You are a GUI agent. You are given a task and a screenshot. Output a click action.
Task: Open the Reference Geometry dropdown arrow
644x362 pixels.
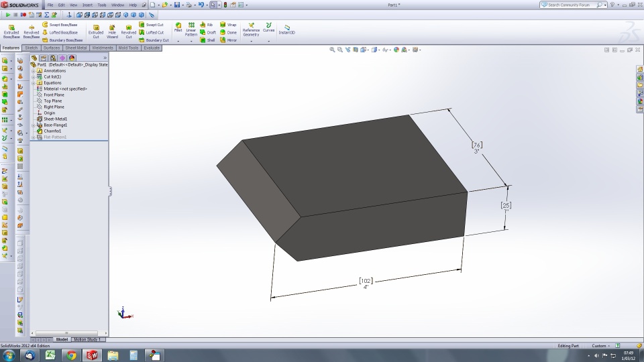tap(251, 41)
